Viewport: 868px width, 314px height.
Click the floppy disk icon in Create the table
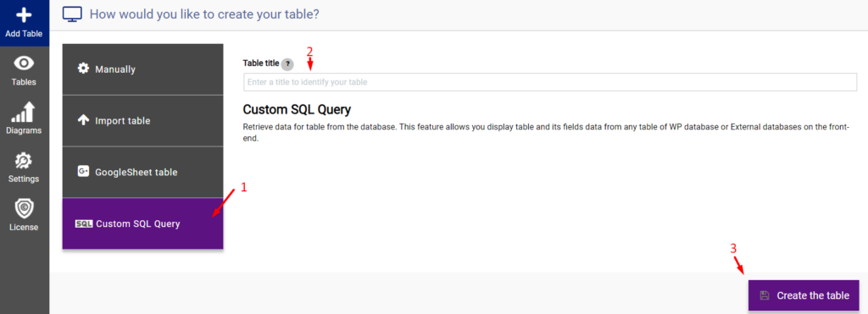tap(765, 295)
